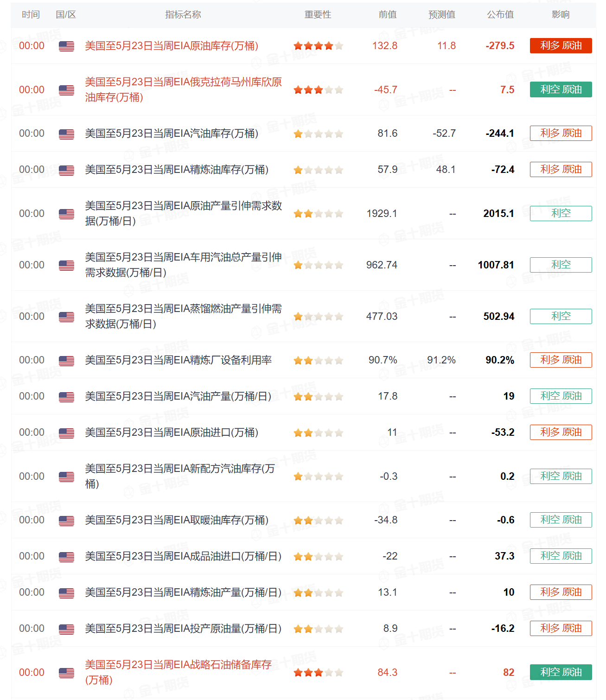Click the 重要性 column header
Image resolution: width=606 pixels, height=700 pixels.
click(x=318, y=15)
